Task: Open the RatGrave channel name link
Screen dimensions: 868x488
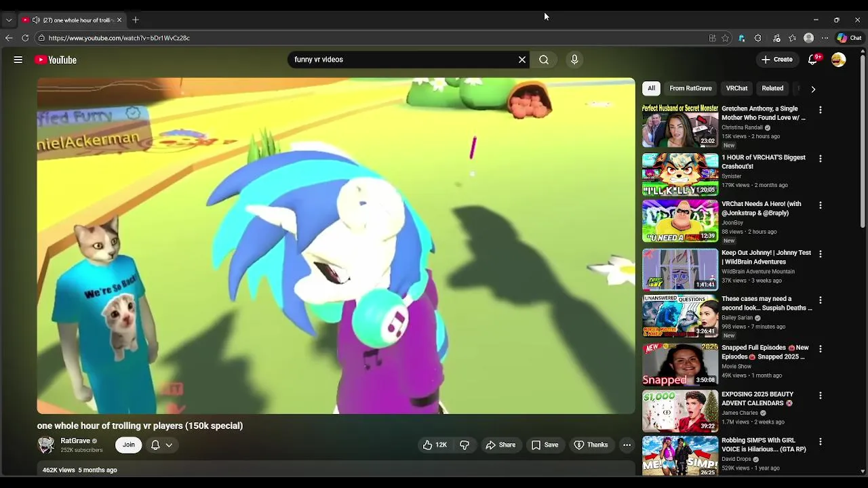Action: pos(75,441)
